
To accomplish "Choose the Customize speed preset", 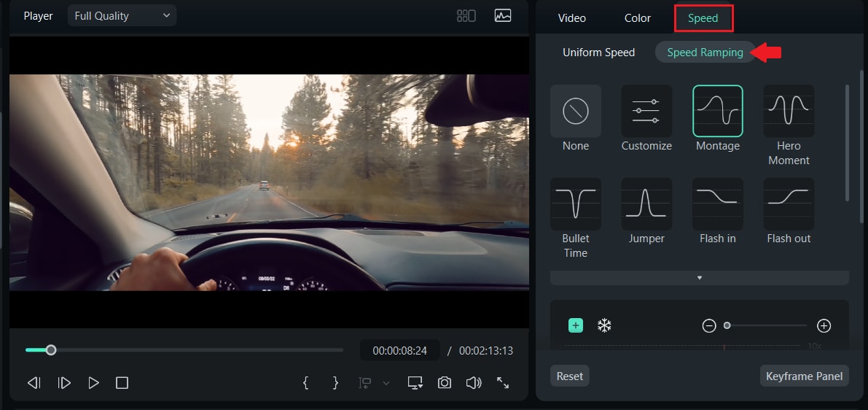I will point(646,112).
